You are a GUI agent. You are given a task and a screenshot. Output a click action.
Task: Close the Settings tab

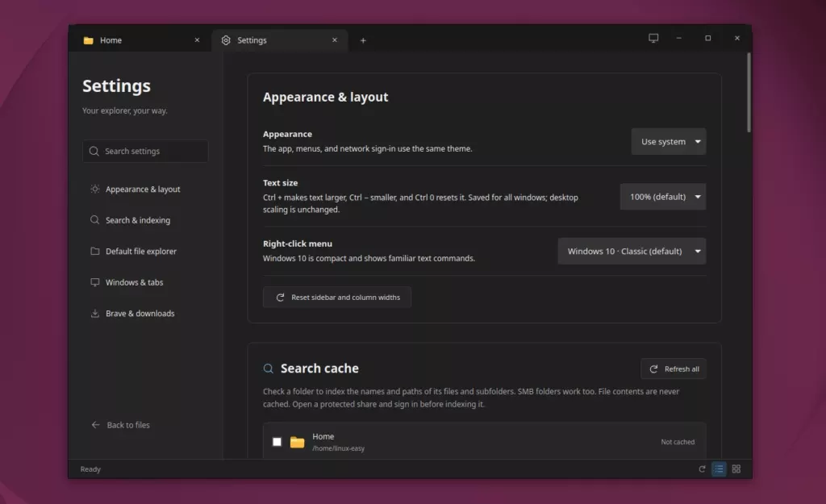[335, 40]
